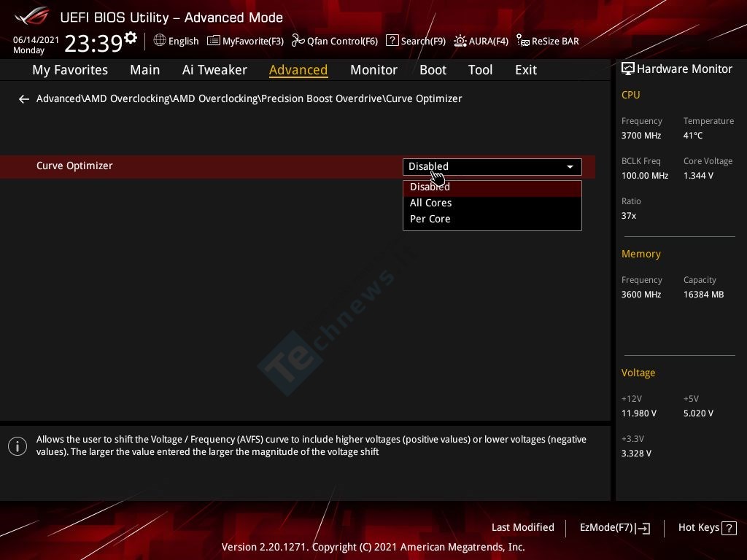Click the +12V reading 11.980 V
747x560 pixels.
point(638,413)
